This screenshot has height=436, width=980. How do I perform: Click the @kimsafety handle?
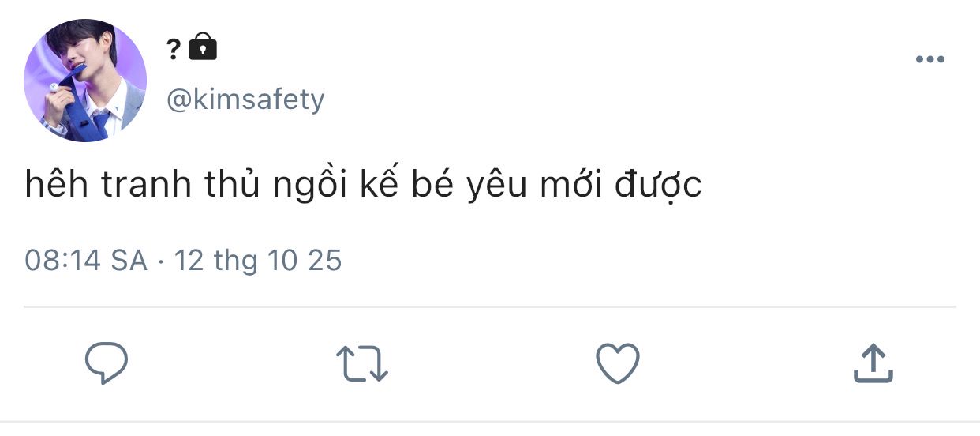click(245, 100)
